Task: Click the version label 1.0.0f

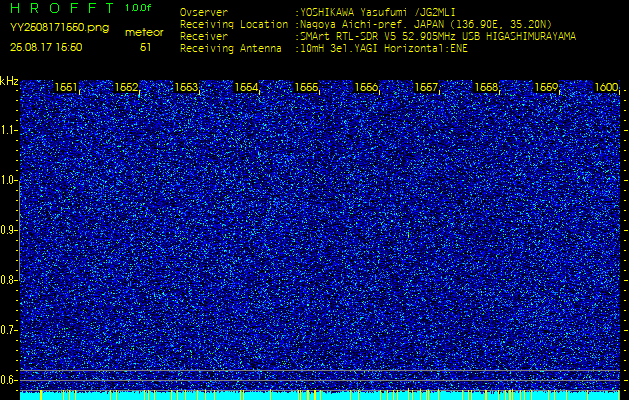Action: (x=138, y=8)
